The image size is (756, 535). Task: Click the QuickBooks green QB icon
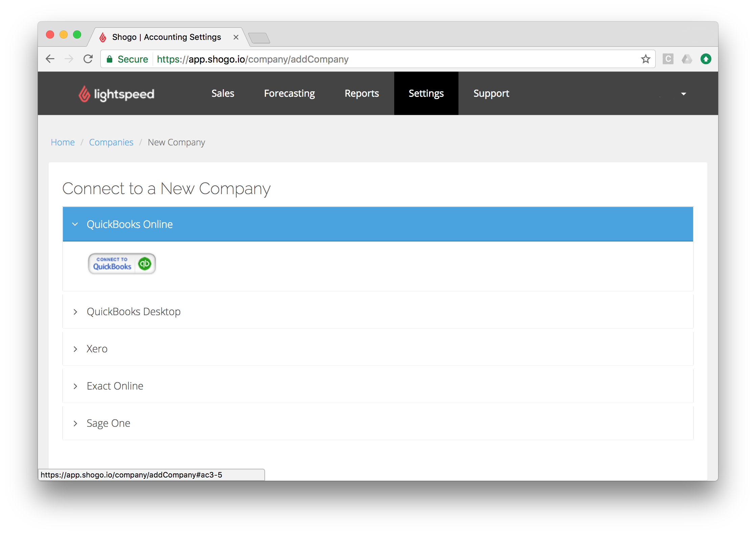point(145,263)
